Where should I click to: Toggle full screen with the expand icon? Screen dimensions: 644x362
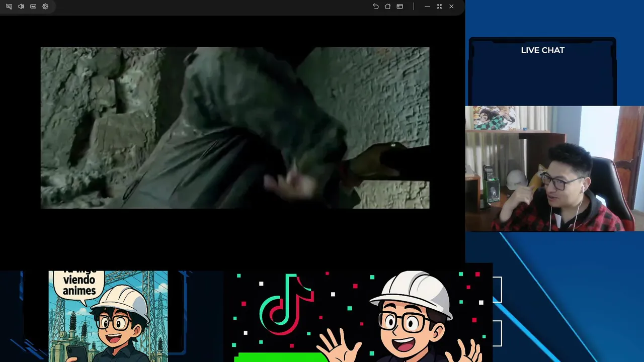tap(439, 7)
